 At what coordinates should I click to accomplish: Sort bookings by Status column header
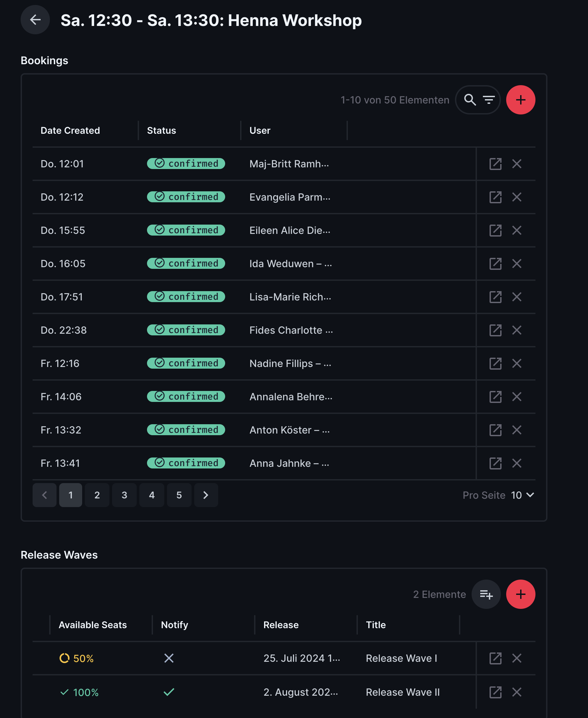(x=161, y=130)
